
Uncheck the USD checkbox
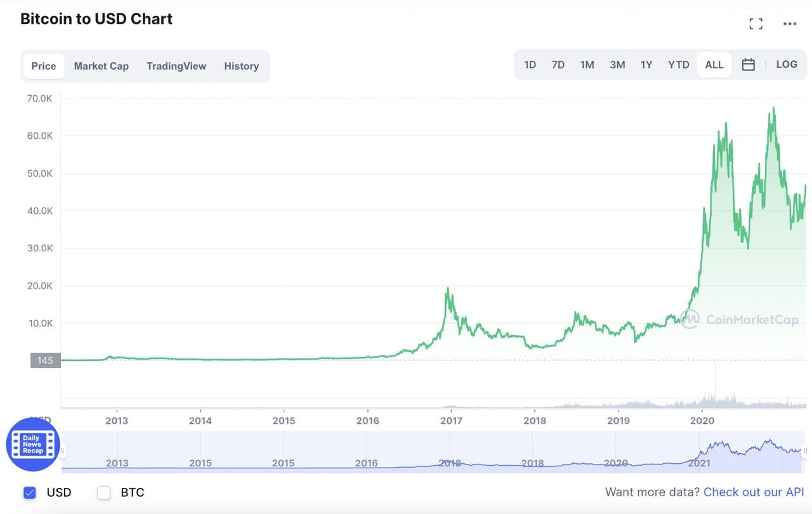point(30,492)
